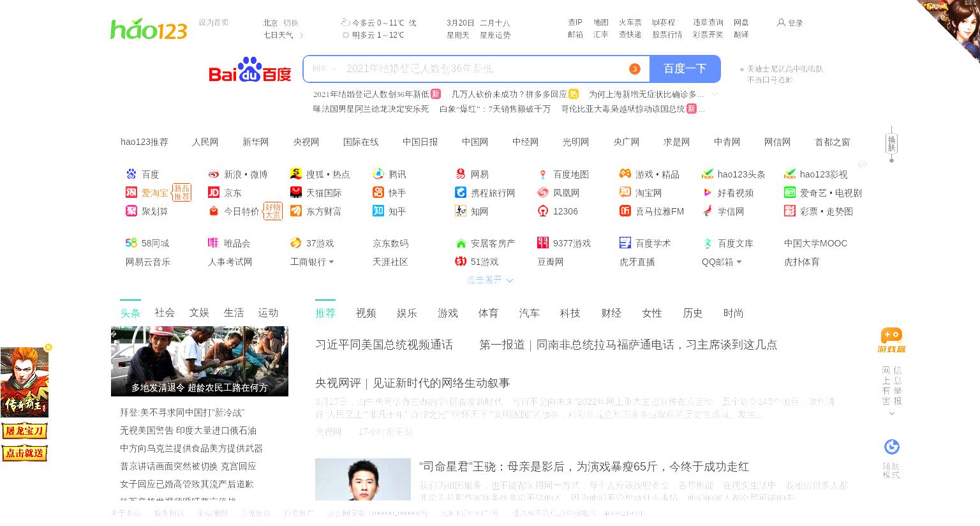Switch to the 时尚 feed tab
The width and height of the screenshot is (980, 526).
click(x=734, y=313)
